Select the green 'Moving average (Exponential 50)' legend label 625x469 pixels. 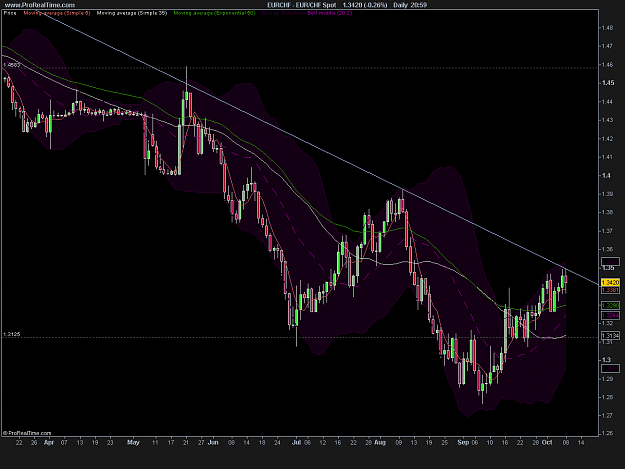coord(214,13)
